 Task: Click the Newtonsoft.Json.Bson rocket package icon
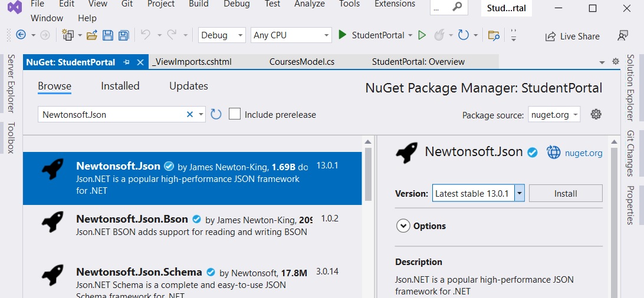click(x=52, y=222)
